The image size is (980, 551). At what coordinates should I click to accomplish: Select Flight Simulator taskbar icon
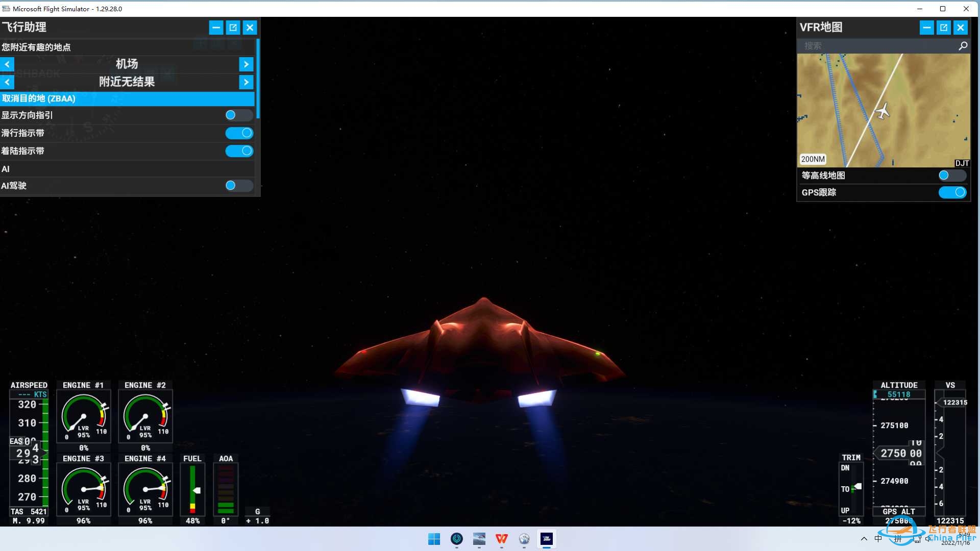pyautogui.click(x=546, y=539)
